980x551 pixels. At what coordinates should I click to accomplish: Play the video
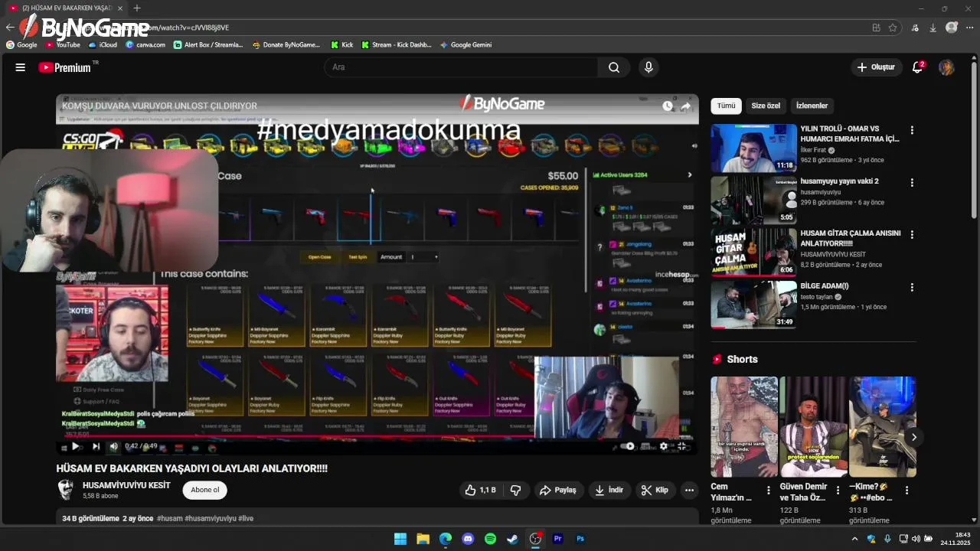pos(75,446)
